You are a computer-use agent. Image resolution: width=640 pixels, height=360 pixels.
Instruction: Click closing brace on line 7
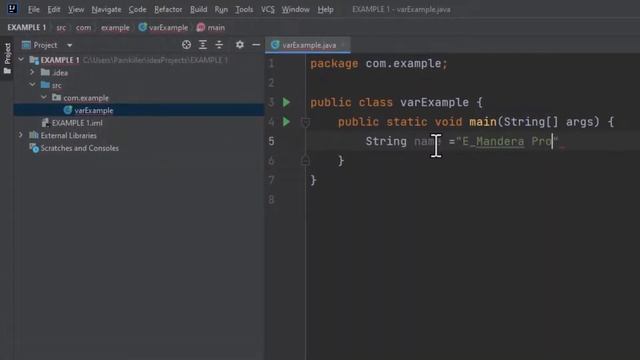313,180
